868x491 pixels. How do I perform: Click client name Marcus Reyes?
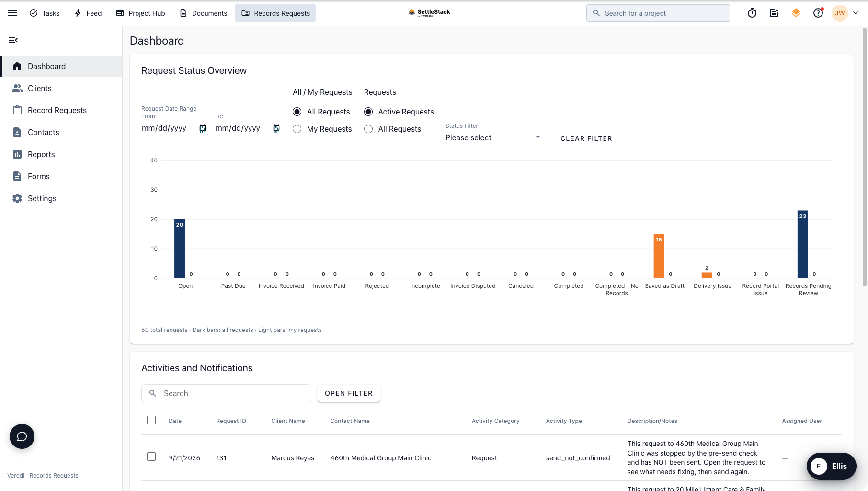click(x=293, y=458)
